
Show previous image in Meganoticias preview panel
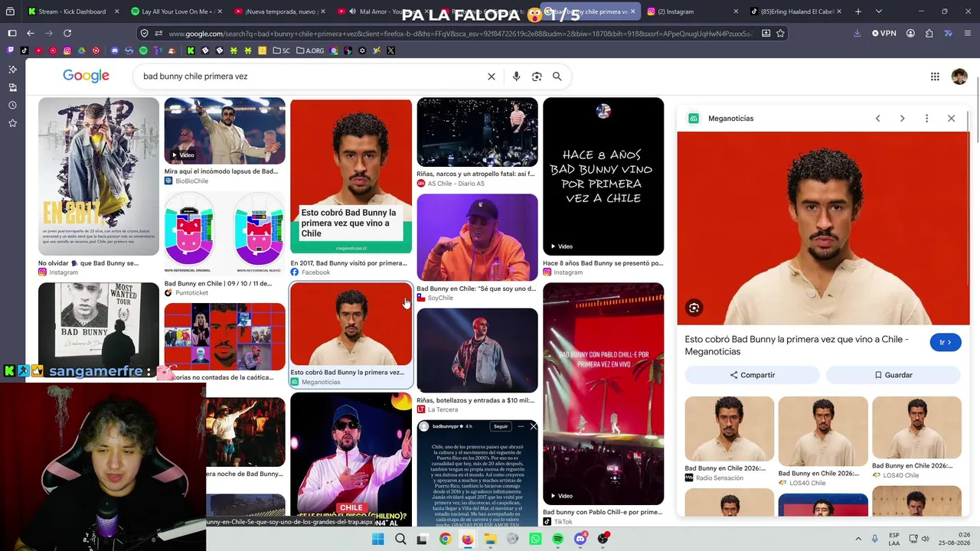[x=877, y=119]
